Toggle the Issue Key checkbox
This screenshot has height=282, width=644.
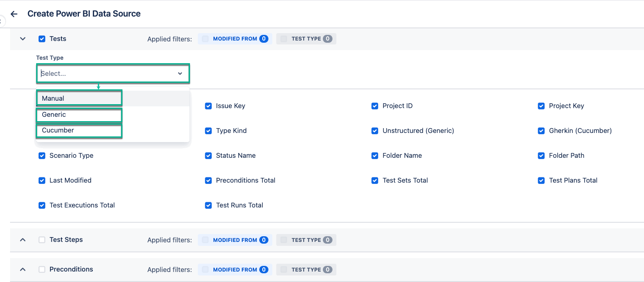[208, 106]
